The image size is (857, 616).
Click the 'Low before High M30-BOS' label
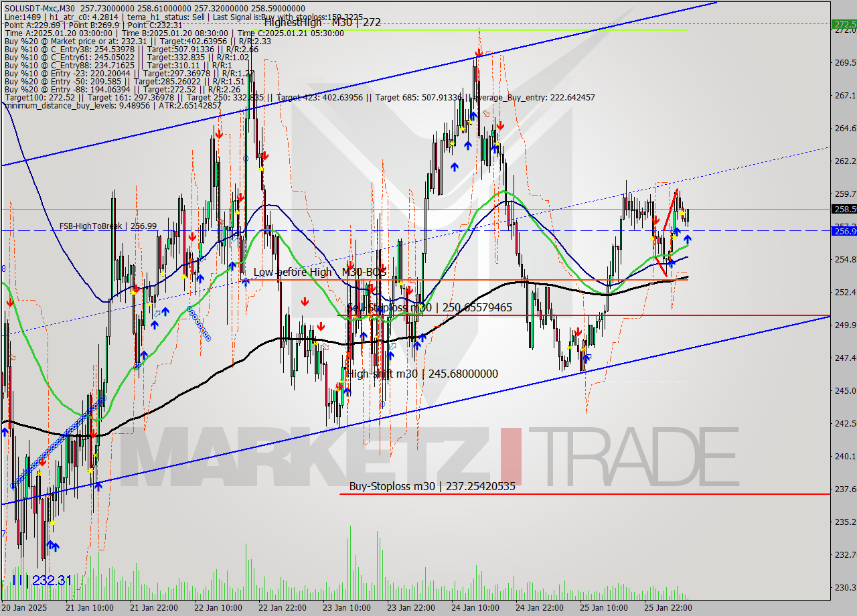pyautogui.click(x=320, y=272)
